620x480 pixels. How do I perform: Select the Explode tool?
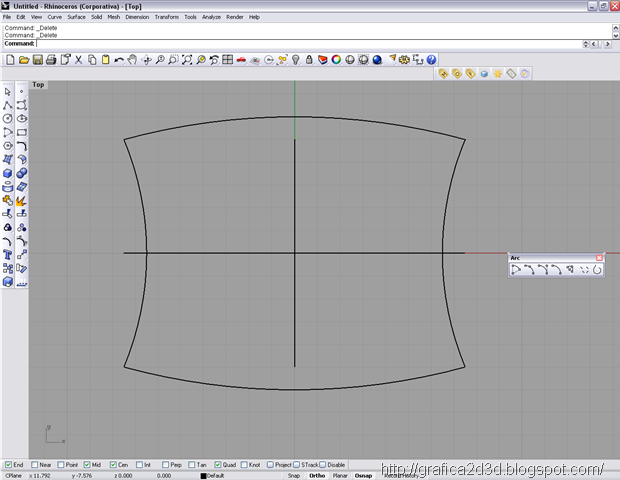pyautogui.click(x=22, y=200)
